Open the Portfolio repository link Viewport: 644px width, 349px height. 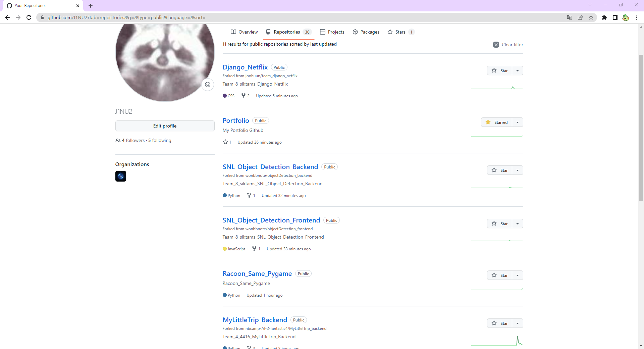tap(236, 120)
